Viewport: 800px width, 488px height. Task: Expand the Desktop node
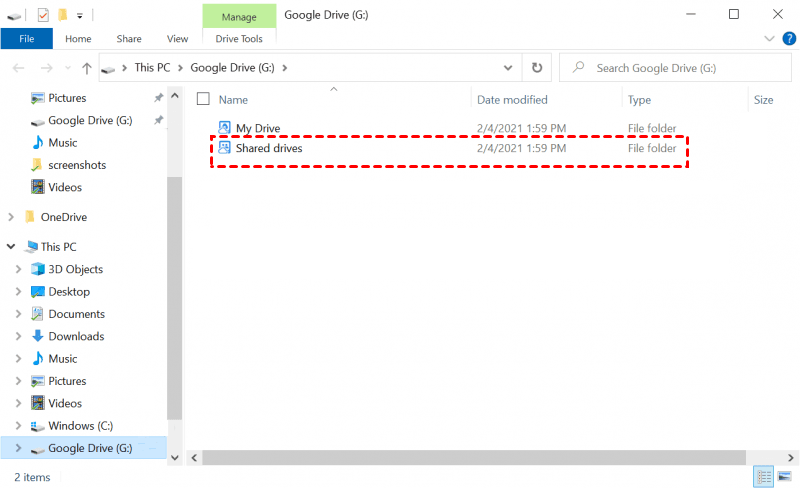(18, 291)
